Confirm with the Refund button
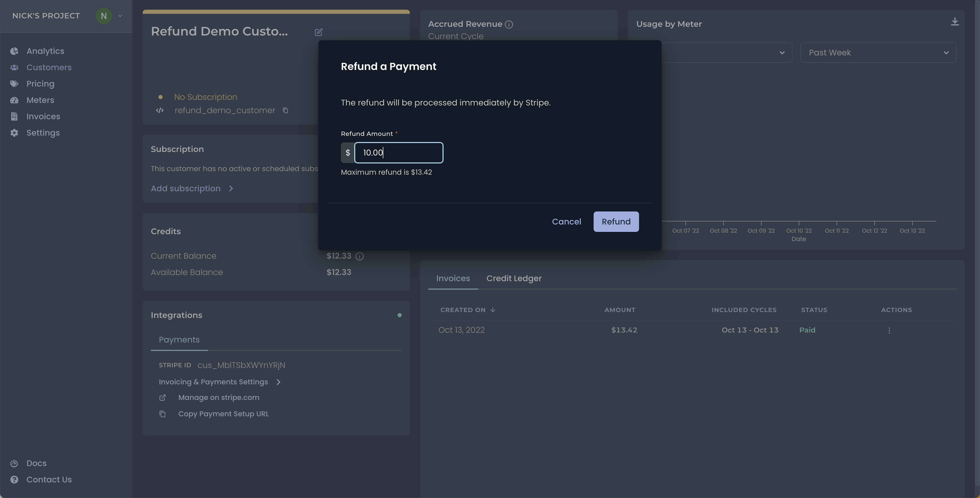 tap(616, 222)
